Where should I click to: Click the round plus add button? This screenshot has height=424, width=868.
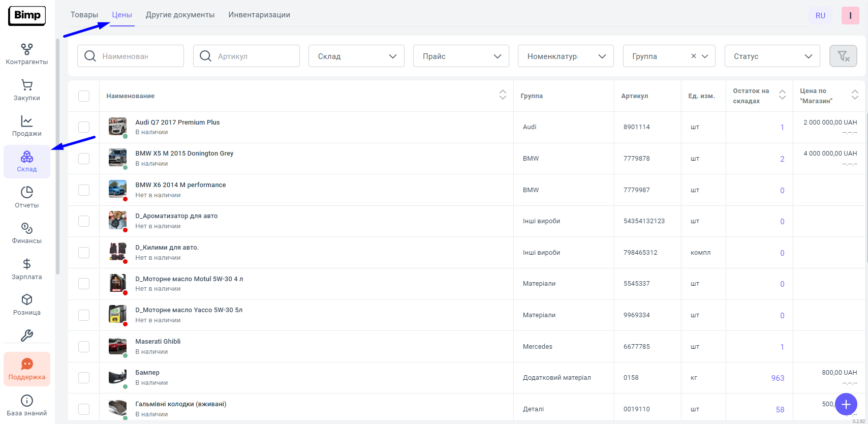click(846, 405)
